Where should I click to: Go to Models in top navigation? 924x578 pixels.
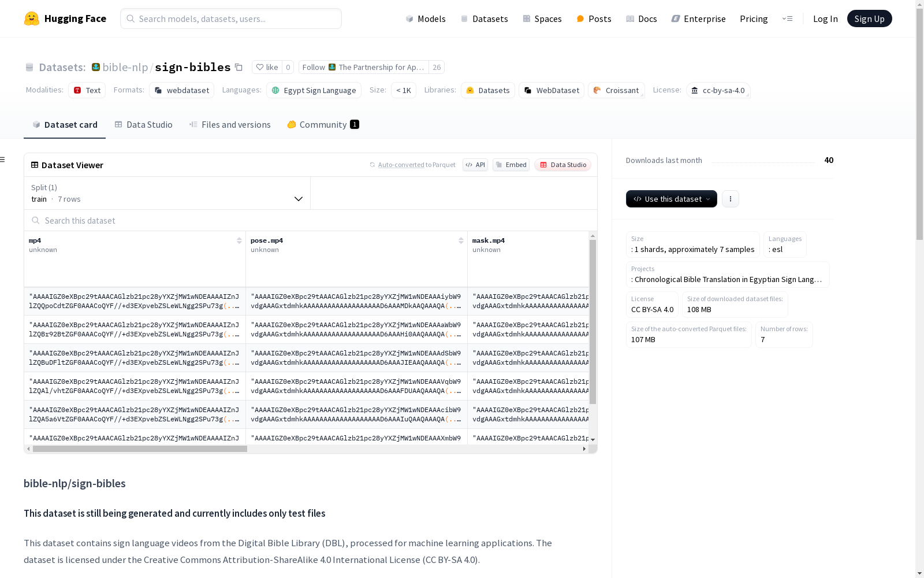click(x=426, y=18)
